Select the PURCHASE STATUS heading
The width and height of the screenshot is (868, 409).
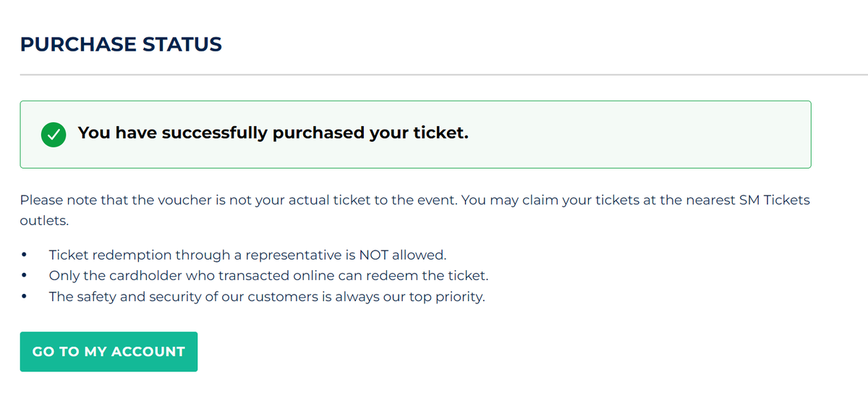pyautogui.click(x=121, y=45)
